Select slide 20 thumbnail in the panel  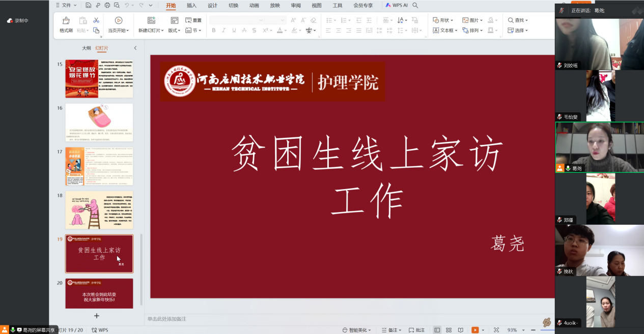point(99,293)
